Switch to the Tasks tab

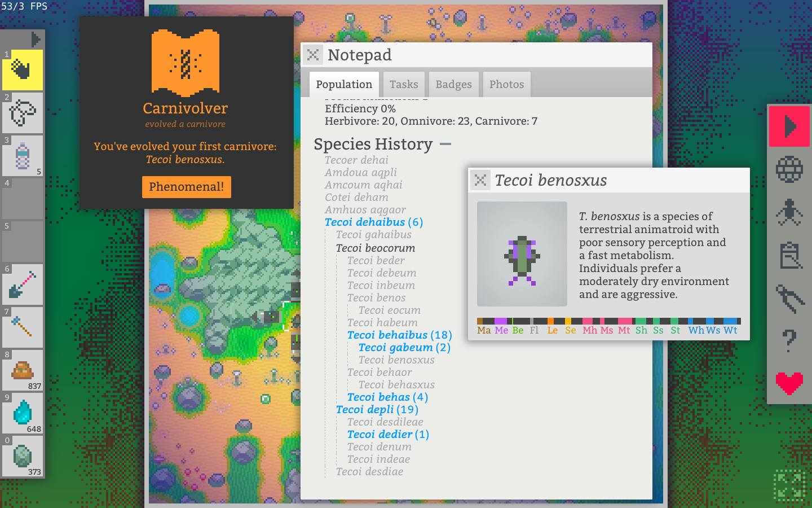404,85
